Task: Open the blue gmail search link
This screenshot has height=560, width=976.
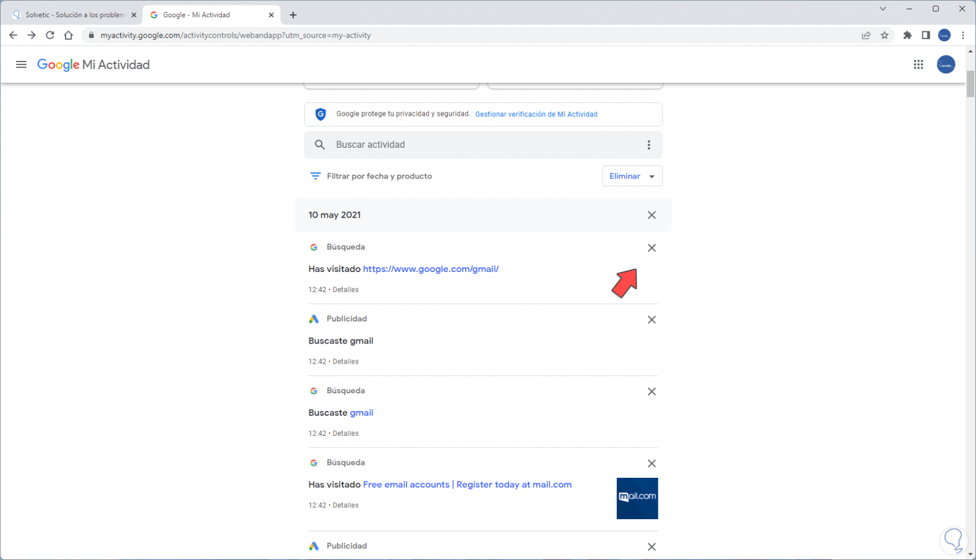Action: coord(361,413)
